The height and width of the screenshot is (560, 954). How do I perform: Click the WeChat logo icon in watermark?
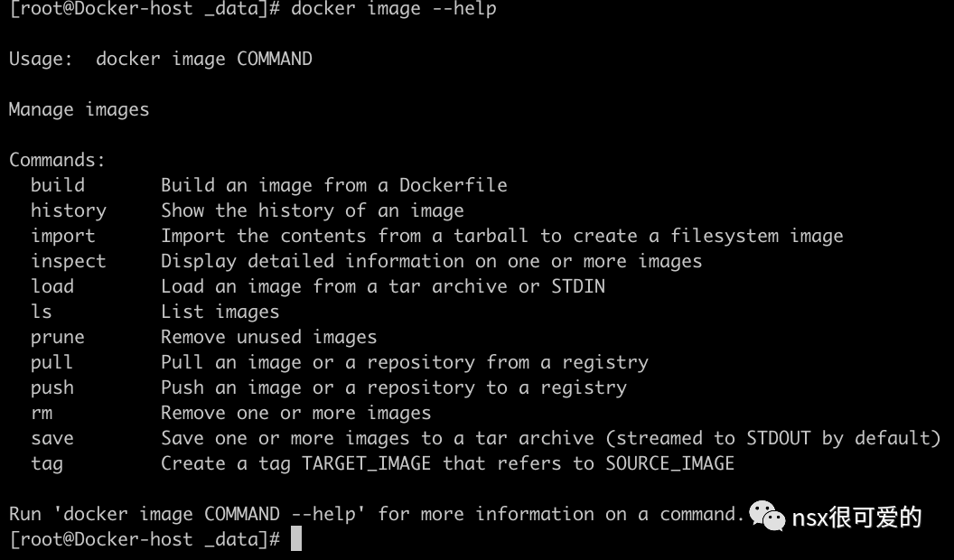pos(766,517)
